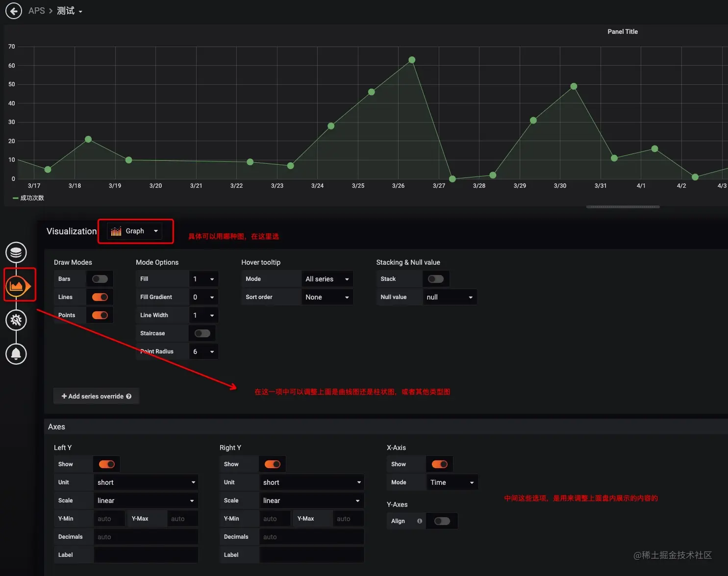Open the Hover tooltip Mode dropdown
This screenshot has height=576, width=728.
[327, 279]
